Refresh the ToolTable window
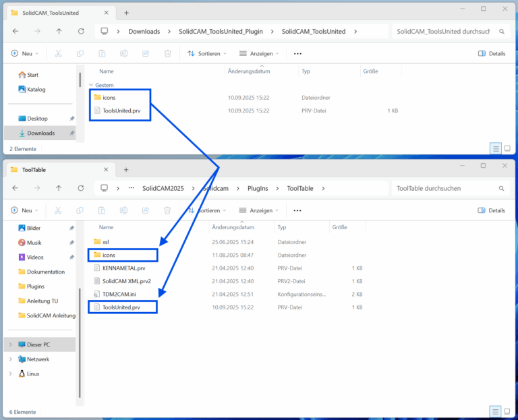This screenshot has height=420, width=518. tap(81, 188)
